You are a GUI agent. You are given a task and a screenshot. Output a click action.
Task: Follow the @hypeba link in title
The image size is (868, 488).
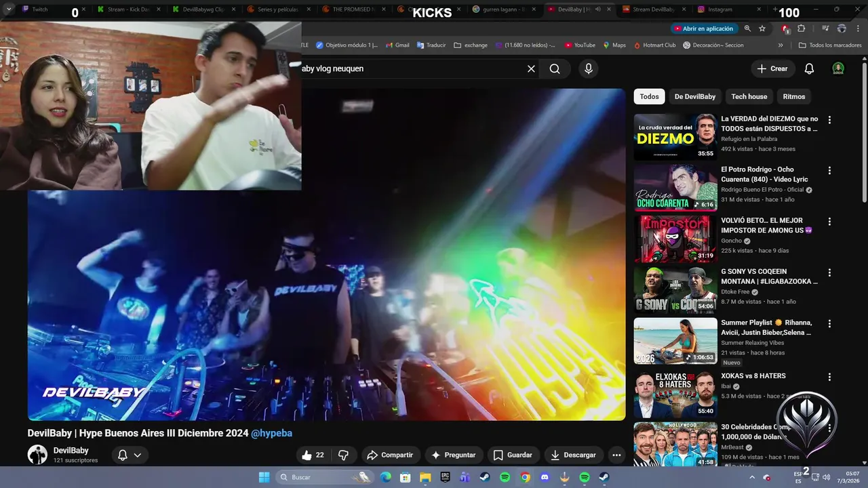(271, 433)
